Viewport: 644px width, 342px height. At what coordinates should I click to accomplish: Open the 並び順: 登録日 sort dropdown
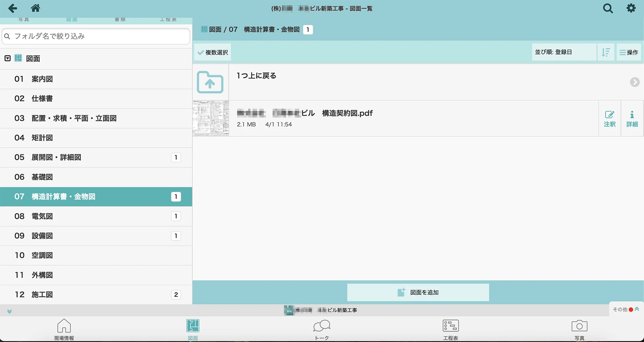[x=564, y=52]
